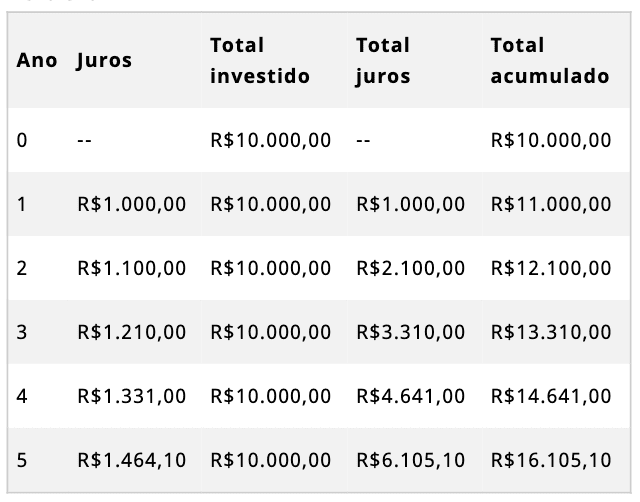The height and width of the screenshot is (502, 640).
Task: Click the R$2.100,00 Total juros cell
Action: [410, 268]
